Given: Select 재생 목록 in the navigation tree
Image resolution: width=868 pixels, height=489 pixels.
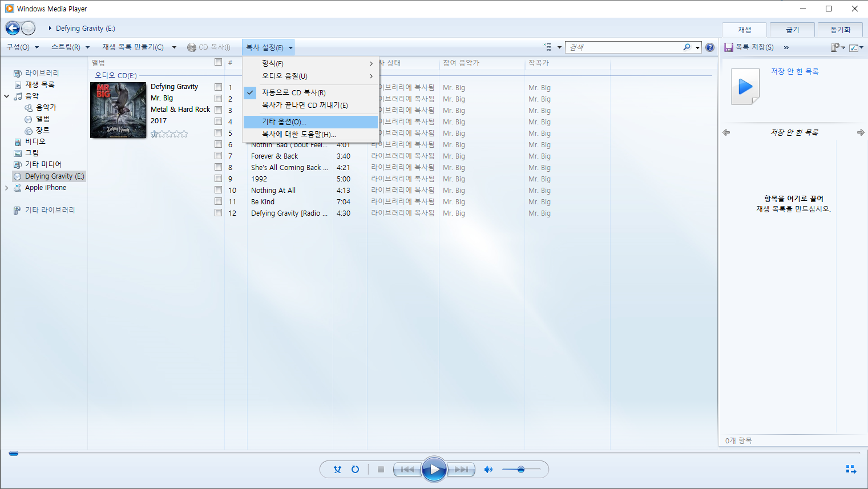Looking at the screenshot, I should pos(39,84).
